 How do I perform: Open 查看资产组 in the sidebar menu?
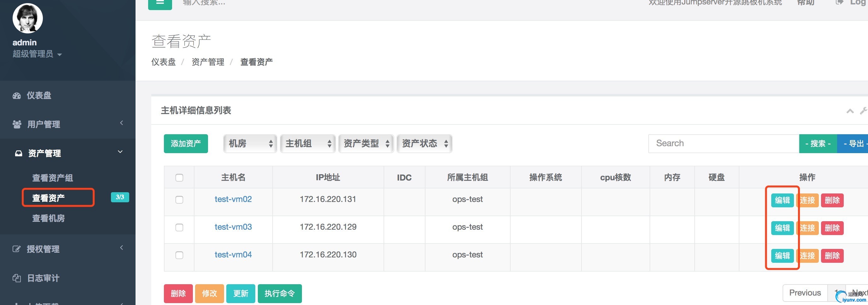(x=53, y=178)
